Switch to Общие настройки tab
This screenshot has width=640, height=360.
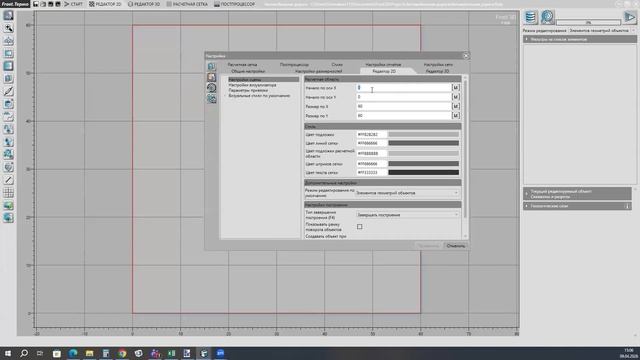[248, 71]
